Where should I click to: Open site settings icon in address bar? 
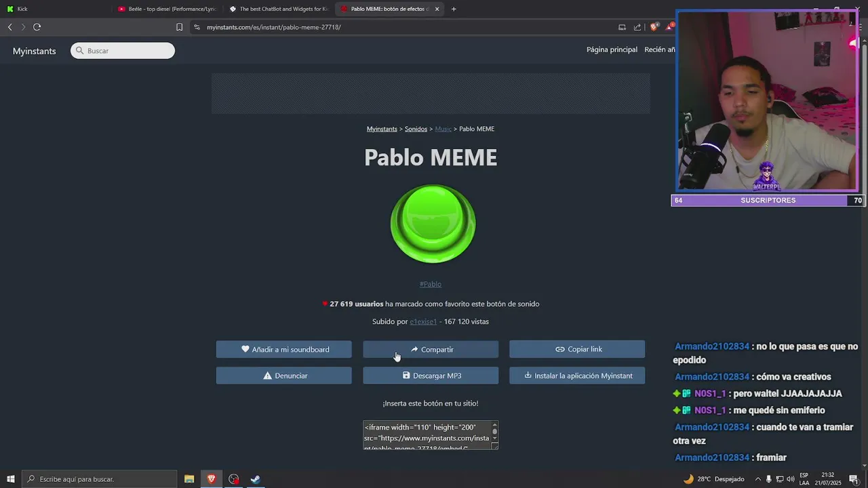point(197,27)
